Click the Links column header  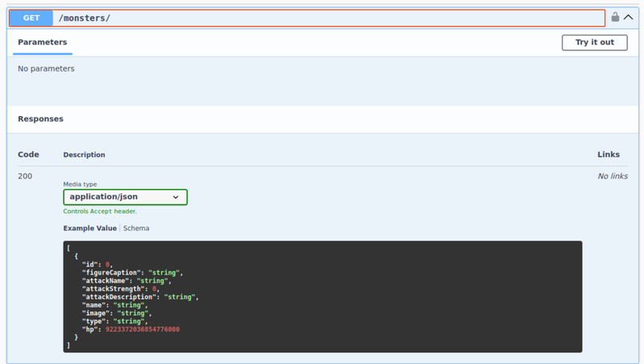click(609, 154)
